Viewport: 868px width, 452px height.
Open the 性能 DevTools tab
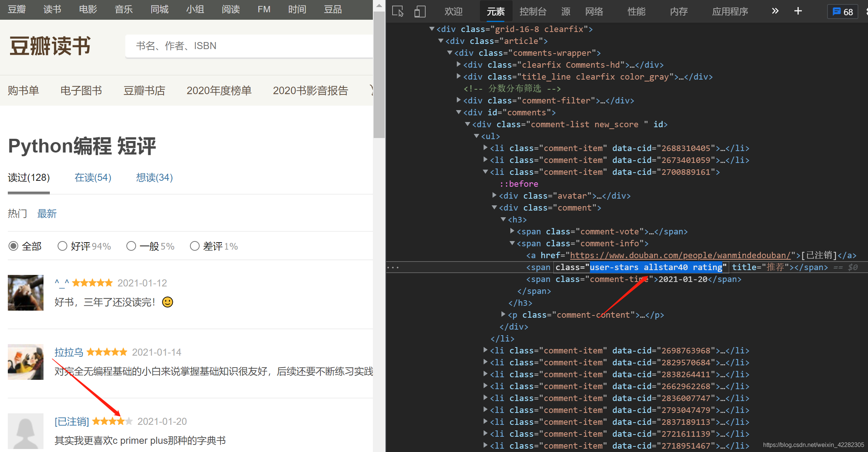[636, 12]
